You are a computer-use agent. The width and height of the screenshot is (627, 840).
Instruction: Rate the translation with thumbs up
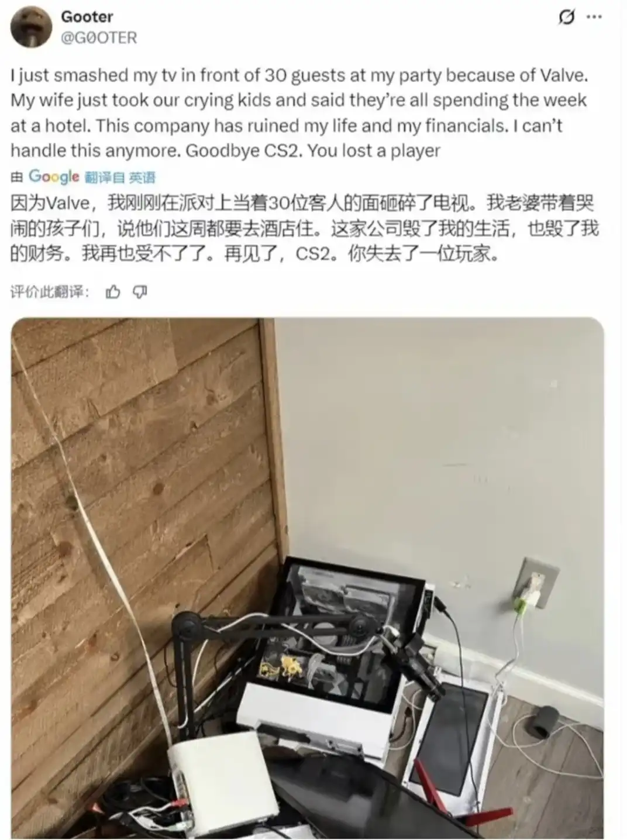point(113,291)
